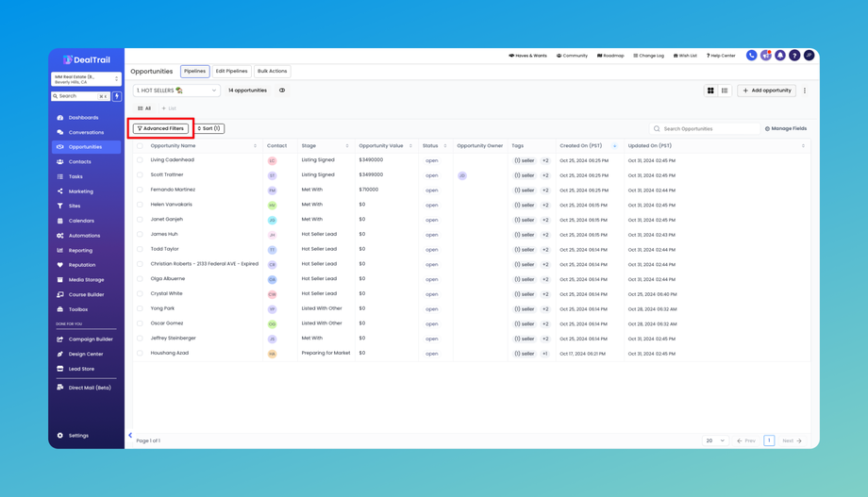Check the box for James Huh

point(140,235)
